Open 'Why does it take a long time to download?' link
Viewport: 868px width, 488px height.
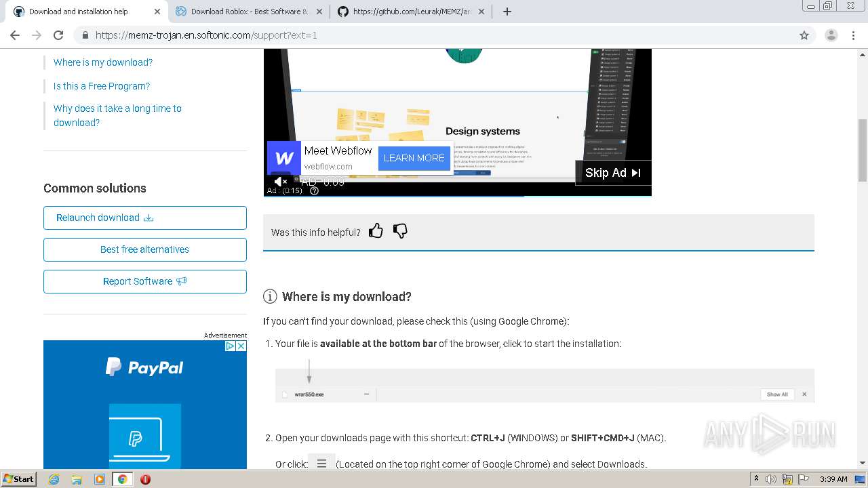[x=117, y=115]
